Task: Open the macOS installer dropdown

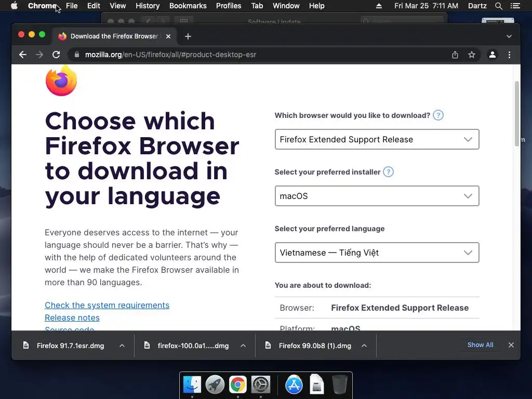Action: 377,196
